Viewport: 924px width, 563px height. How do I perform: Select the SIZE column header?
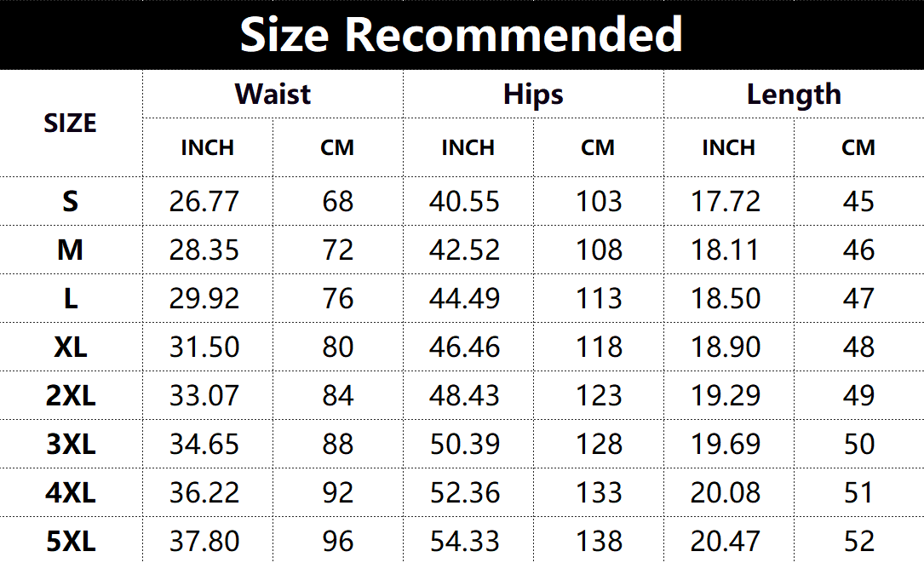(70, 124)
